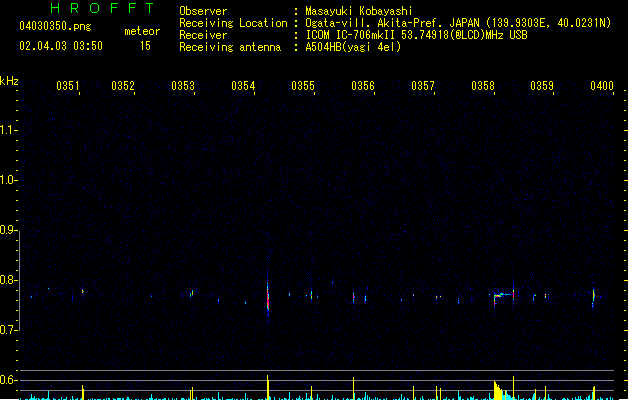Viewport: 629px width, 400px height.
Task: Click the A504HB(yagi 4el) antenna text
Action: click(353, 47)
